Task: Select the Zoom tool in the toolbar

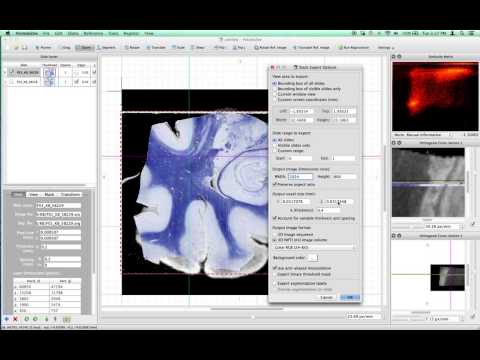Action: click(84, 48)
